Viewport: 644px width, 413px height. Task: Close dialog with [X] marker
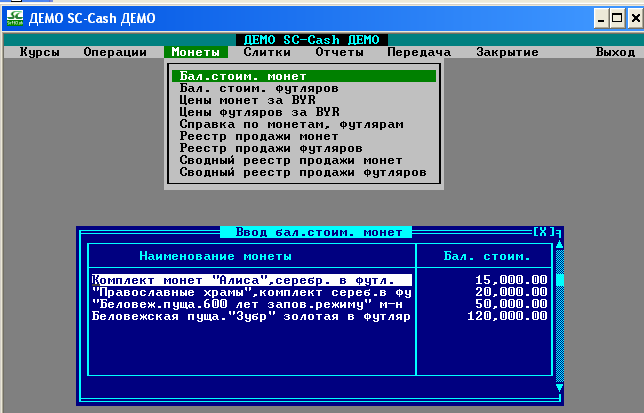pos(543,232)
